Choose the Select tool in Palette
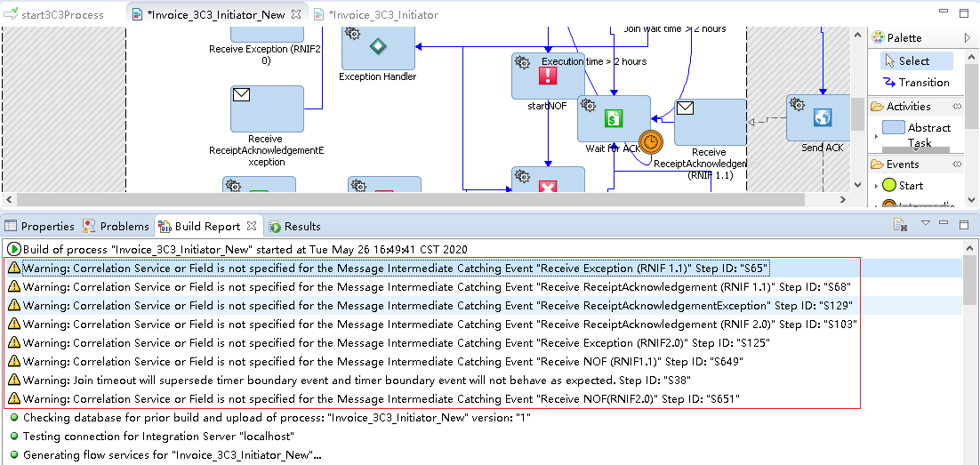Viewport: 980px width, 465px height. coord(916,60)
